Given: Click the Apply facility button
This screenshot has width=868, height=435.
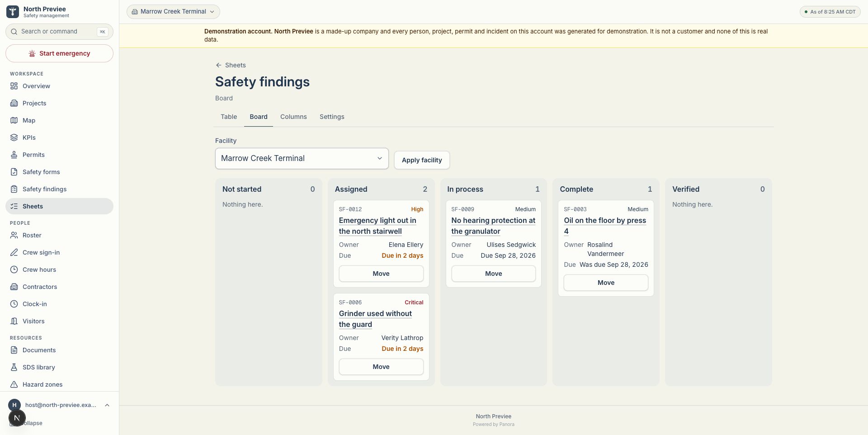Looking at the screenshot, I should (x=422, y=160).
